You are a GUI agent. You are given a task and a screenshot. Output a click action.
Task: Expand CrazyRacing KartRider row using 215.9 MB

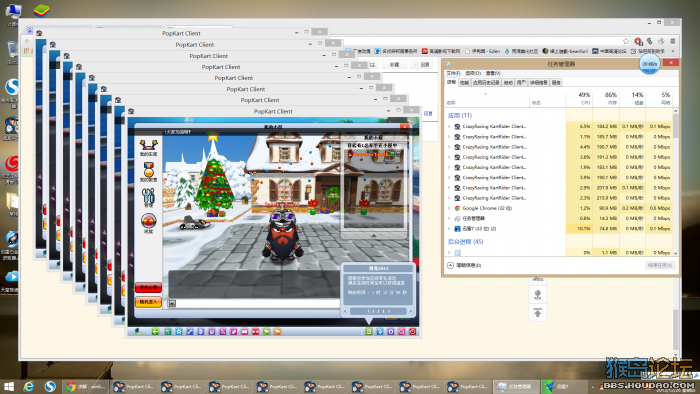click(x=449, y=198)
